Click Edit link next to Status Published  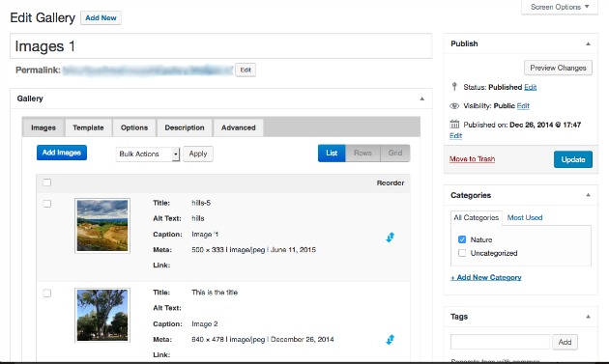(530, 87)
